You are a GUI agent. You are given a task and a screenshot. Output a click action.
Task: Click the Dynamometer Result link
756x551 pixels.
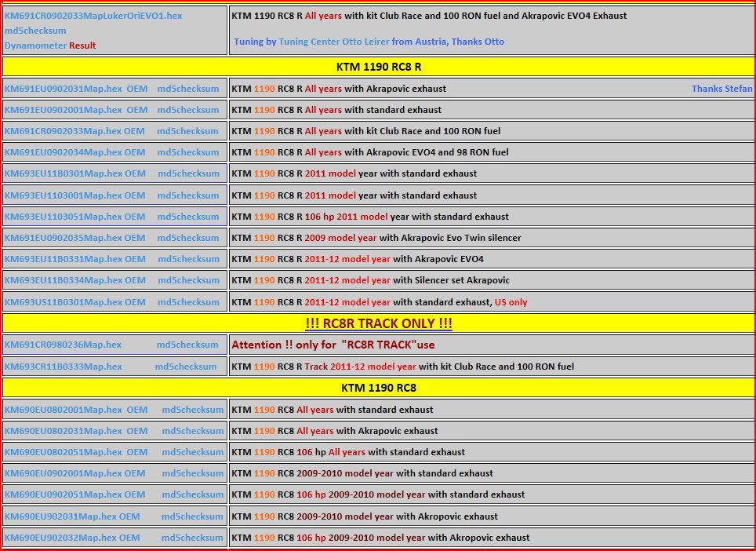pyautogui.click(x=49, y=46)
